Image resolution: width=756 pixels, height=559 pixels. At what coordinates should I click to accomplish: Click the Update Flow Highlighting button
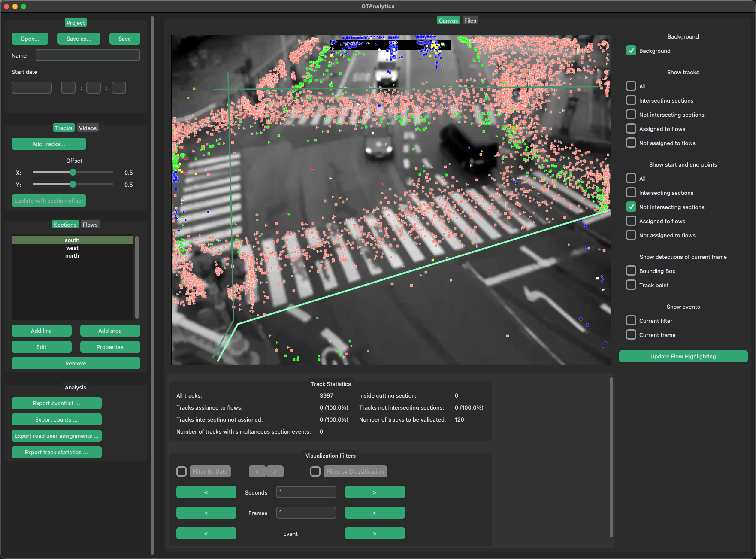(683, 356)
